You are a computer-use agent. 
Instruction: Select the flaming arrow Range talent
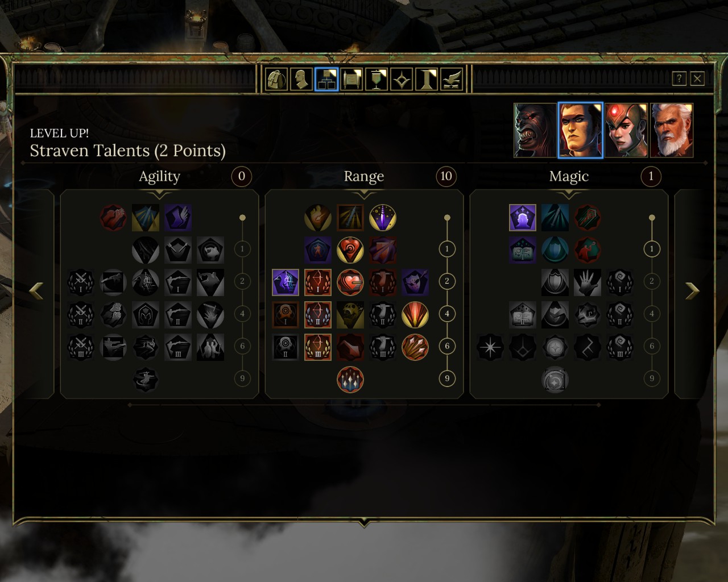pos(318,218)
